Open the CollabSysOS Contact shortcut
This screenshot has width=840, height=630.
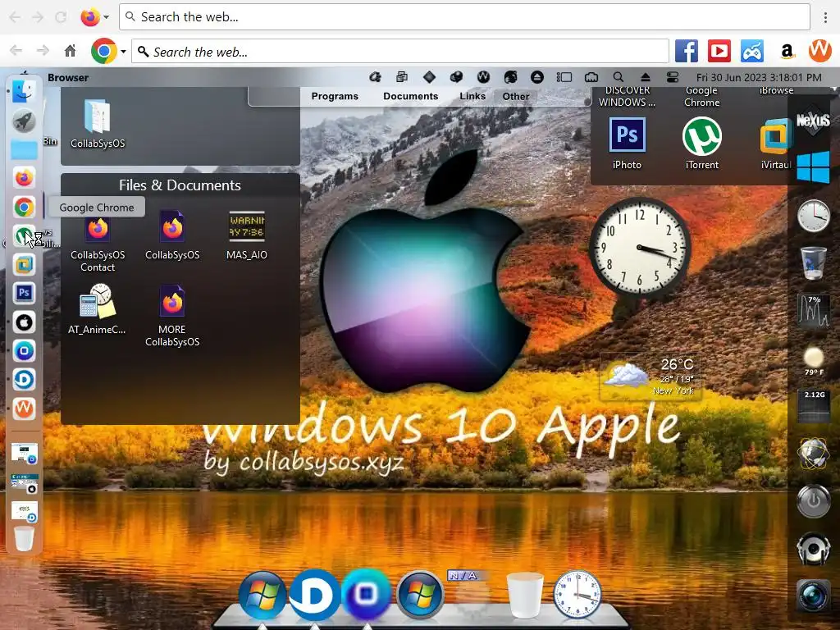(98, 242)
